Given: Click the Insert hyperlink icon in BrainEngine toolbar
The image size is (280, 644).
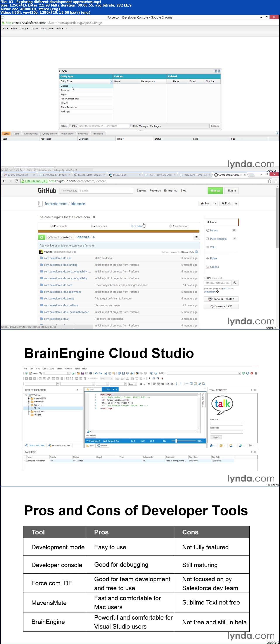Looking at the screenshot, I should pyautogui.click(x=199, y=384).
